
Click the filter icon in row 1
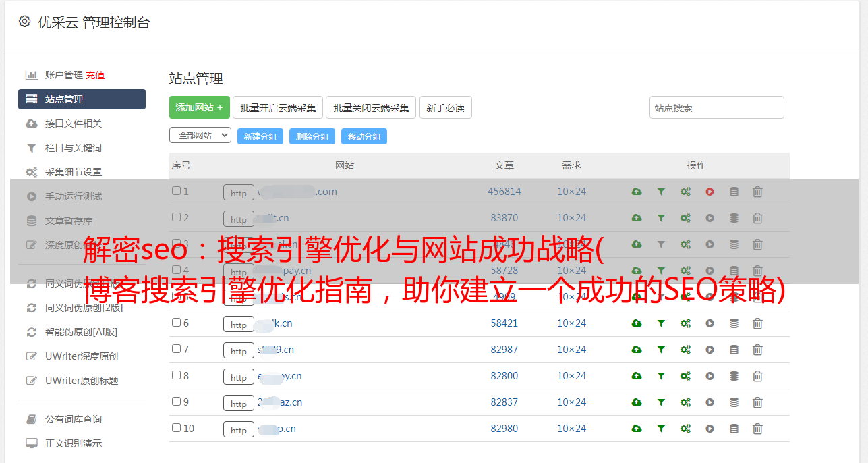pyautogui.click(x=661, y=192)
